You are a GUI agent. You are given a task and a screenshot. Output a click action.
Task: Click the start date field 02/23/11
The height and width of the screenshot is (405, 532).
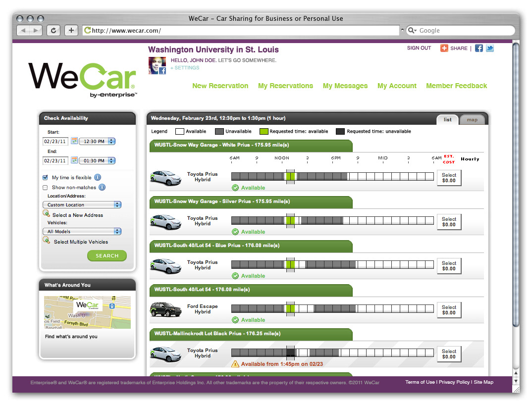point(55,141)
